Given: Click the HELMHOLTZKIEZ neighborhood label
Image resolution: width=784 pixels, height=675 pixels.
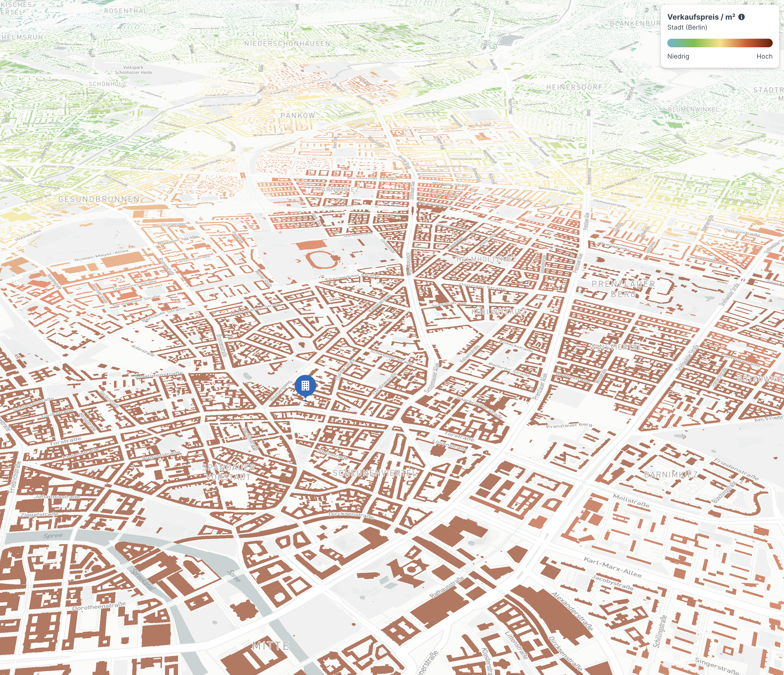Looking at the screenshot, I should coord(486,259).
